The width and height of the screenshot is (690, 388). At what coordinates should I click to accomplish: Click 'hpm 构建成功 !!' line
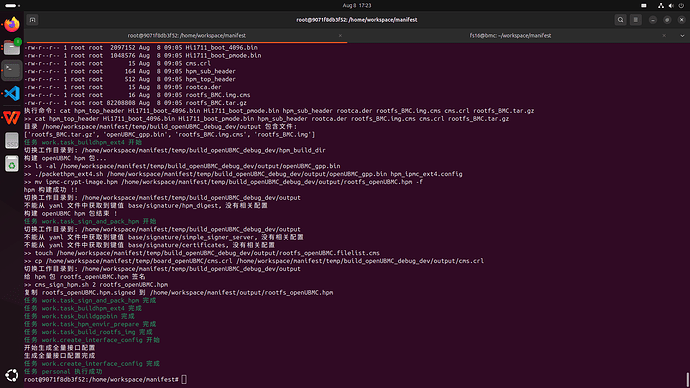(51, 190)
